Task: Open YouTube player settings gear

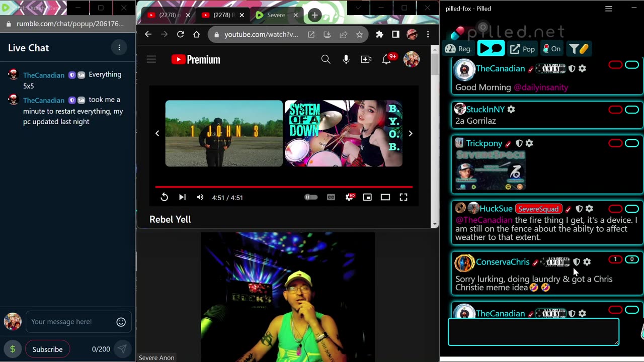Action: [350, 198]
